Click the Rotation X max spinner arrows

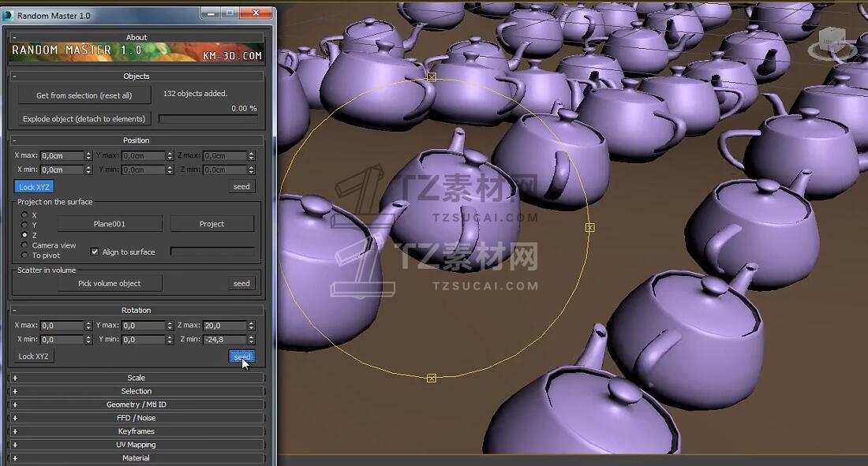pos(88,326)
